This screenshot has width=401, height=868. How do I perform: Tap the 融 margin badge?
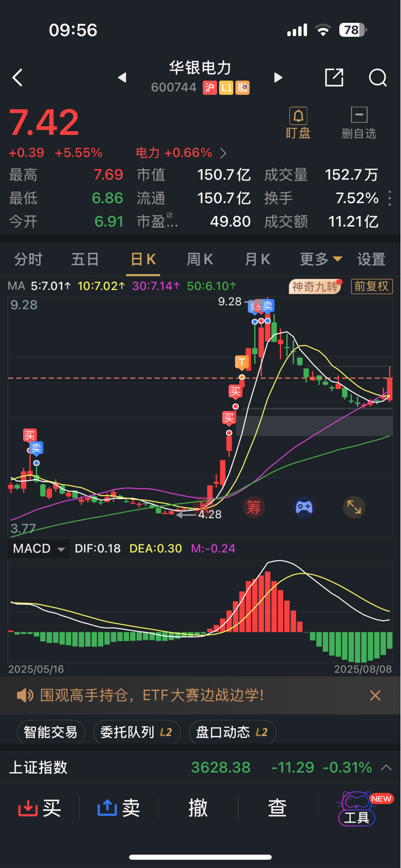tap(243, 88)
